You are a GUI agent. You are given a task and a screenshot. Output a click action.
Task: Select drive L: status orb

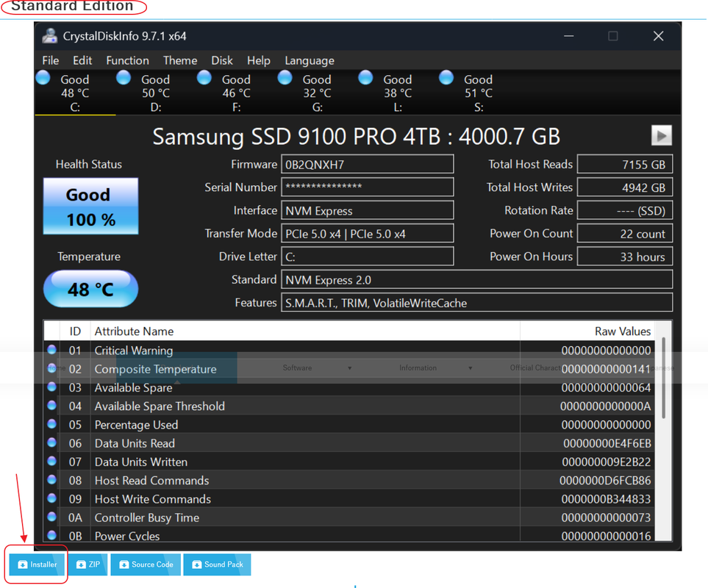pyautogui.click(x=365, y=78)
